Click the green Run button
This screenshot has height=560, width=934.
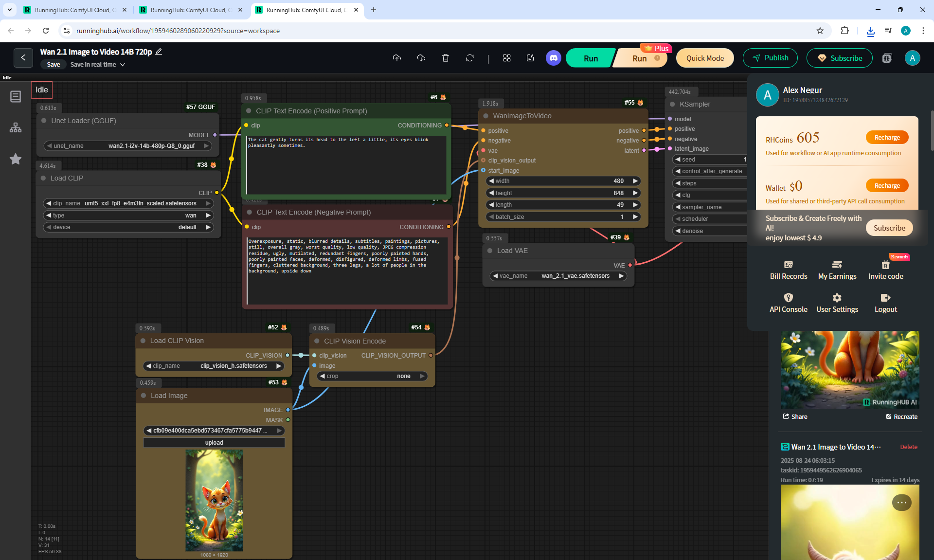[x=591, y=58]
